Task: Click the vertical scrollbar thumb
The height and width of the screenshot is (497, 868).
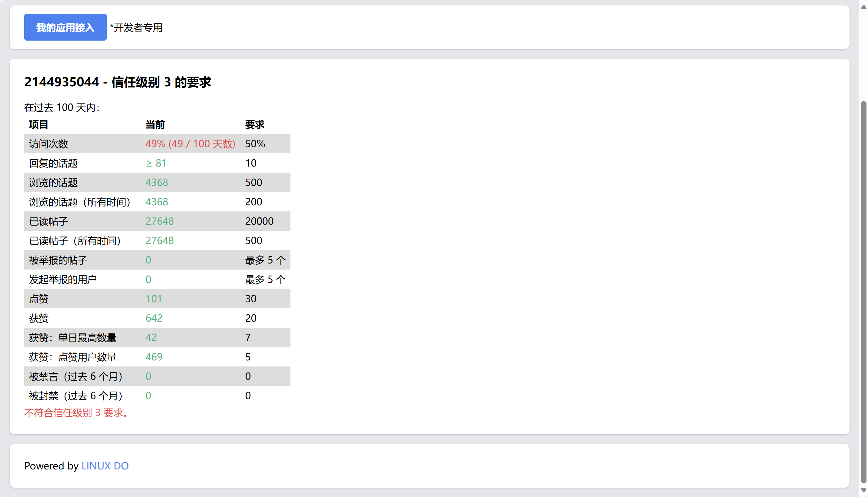Action: [863, 292]
